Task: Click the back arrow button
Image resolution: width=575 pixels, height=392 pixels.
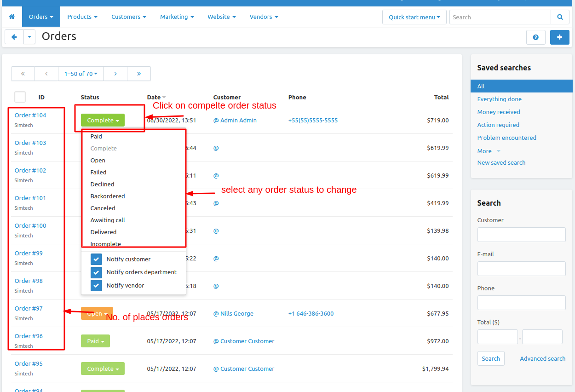Action: (14, 37)
